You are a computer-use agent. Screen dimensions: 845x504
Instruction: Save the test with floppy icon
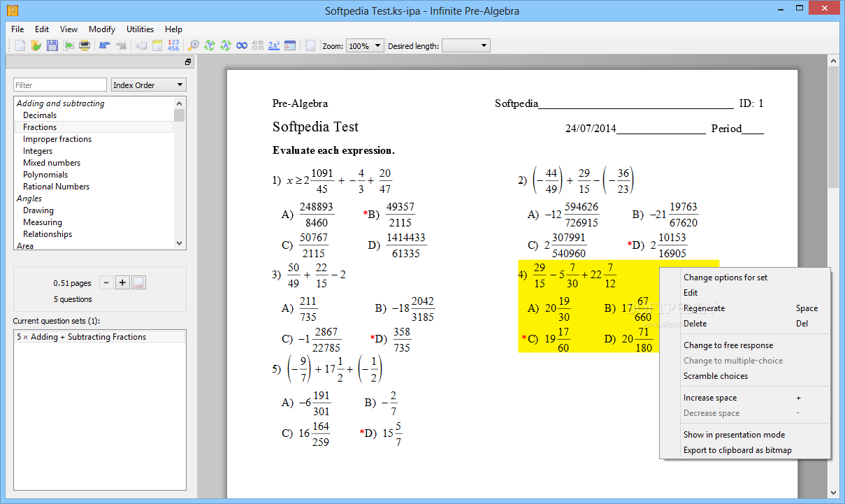pos(52,45)
